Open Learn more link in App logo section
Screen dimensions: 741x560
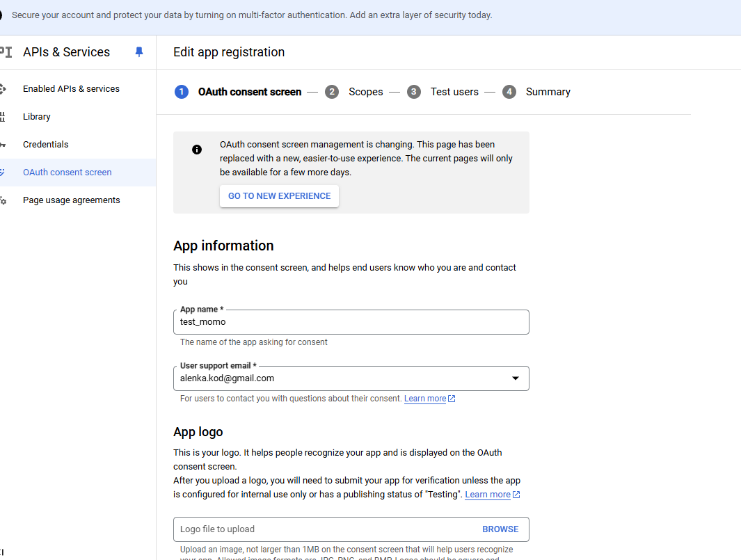click(488, 495)
